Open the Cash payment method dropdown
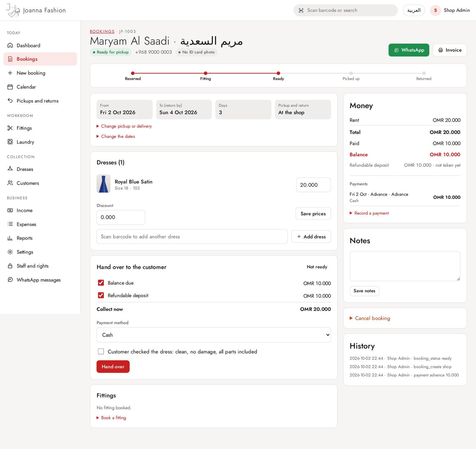 point(214,335)
